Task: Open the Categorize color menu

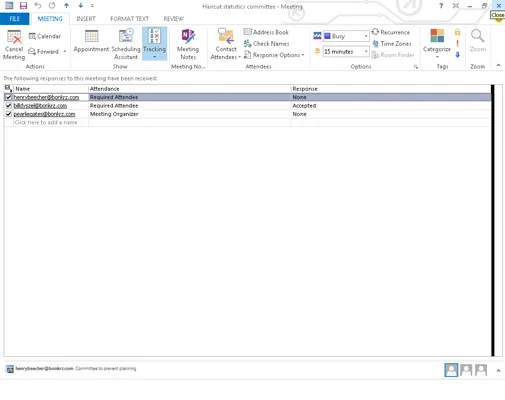Action: click(x=437, y=44)
